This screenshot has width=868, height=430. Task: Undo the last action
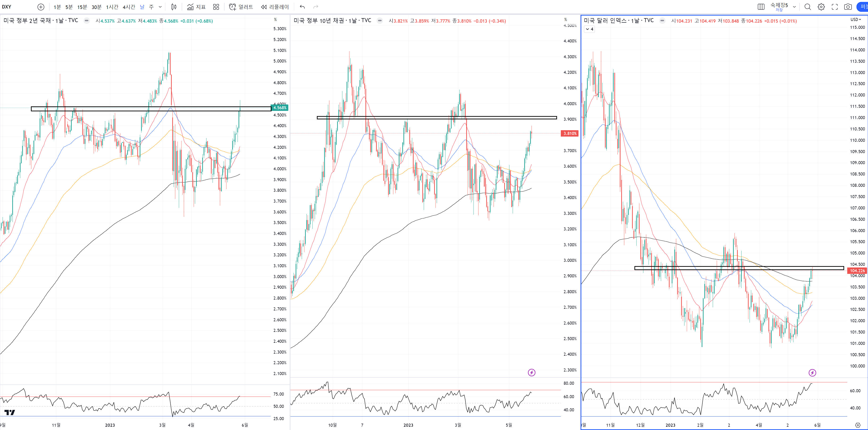coord(302,7)
